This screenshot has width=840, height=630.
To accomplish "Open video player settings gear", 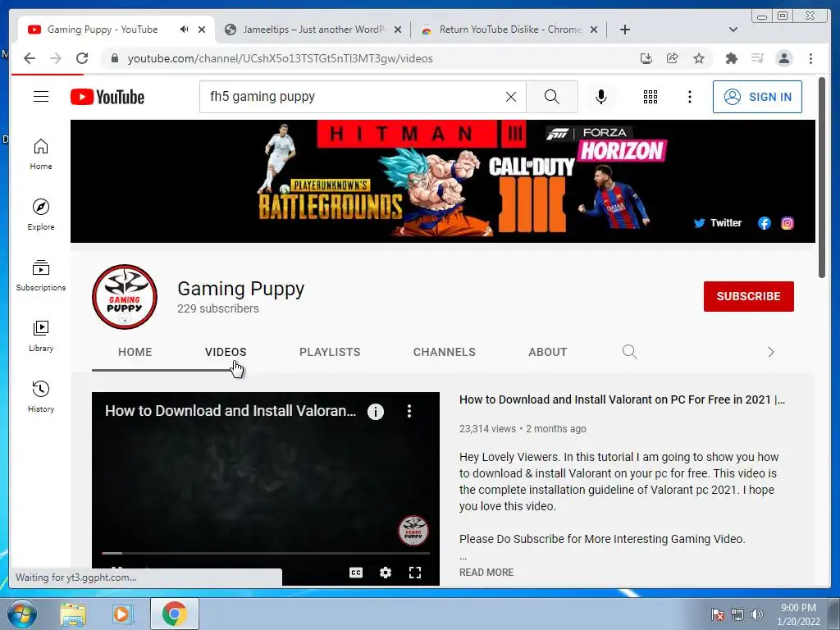I will (386, 573).
